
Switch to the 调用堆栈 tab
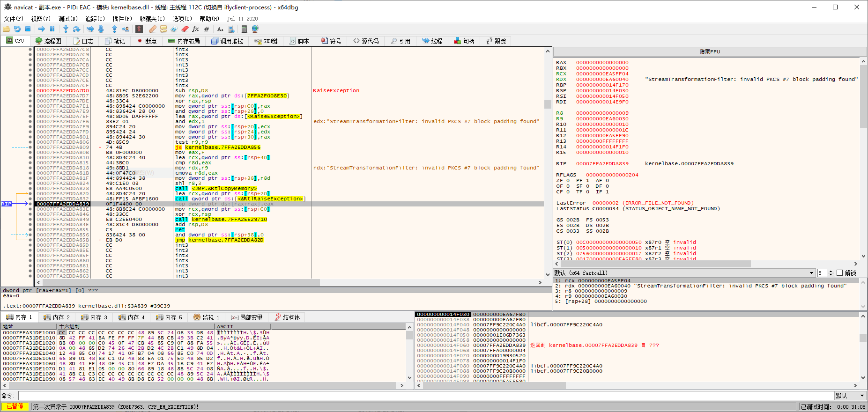pyautogui.click(x=227, y=41)
